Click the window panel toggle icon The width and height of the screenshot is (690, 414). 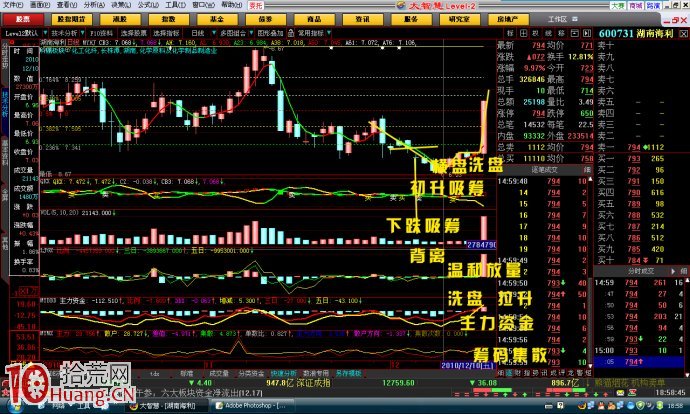point(574,33)
